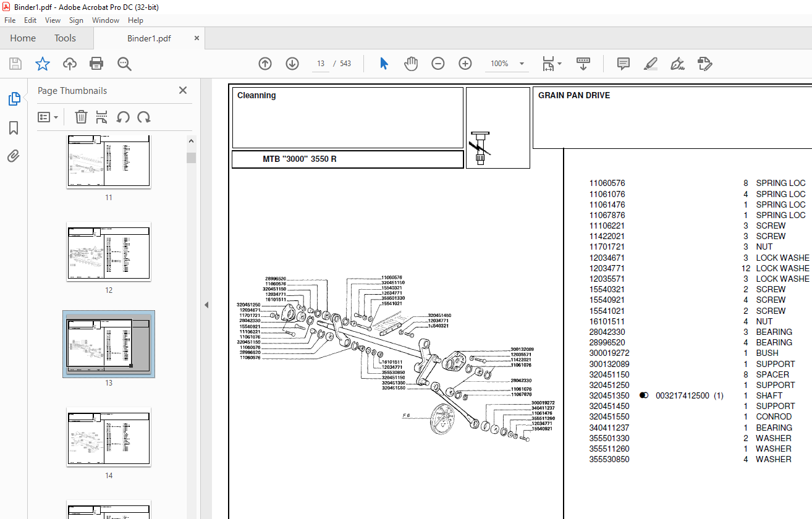Select page 13 thumbnail
The width and height of the screenshot is (812, 519).
click(109, 344)
